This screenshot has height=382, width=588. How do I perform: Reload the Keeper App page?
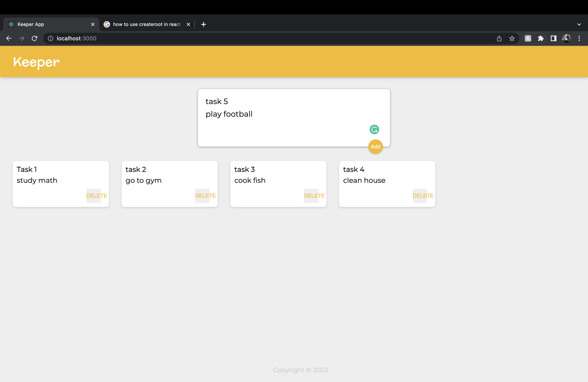point(34,38)
